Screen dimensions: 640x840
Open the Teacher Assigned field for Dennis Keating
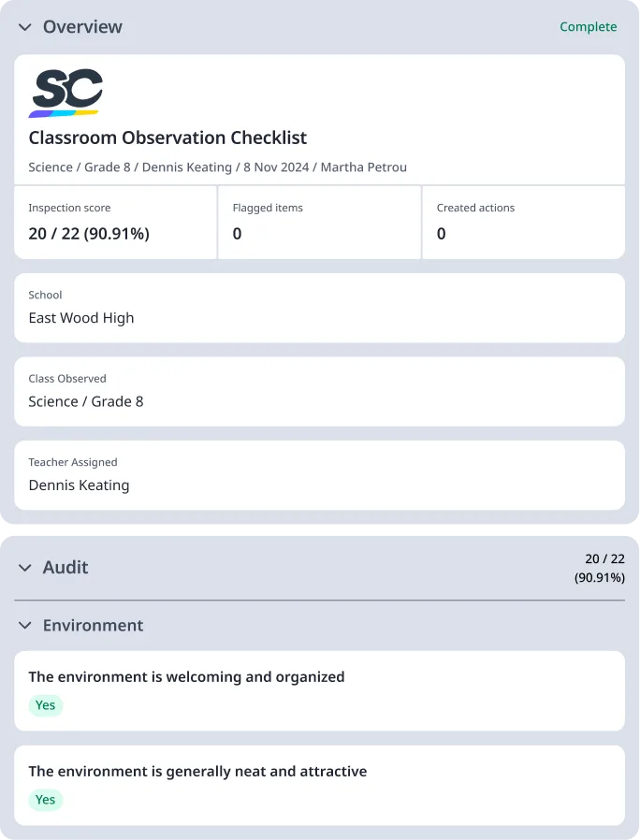(319, 474)
